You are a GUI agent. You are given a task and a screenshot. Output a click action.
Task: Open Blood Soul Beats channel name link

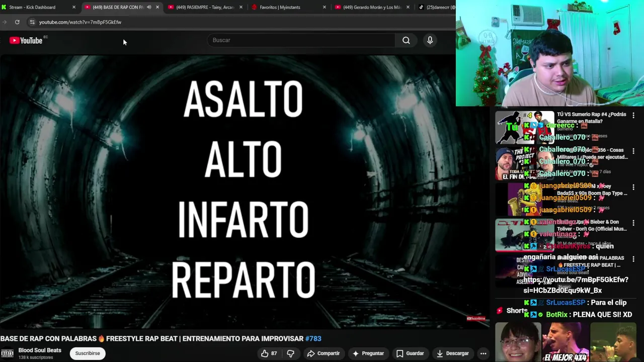coord(40,350)
